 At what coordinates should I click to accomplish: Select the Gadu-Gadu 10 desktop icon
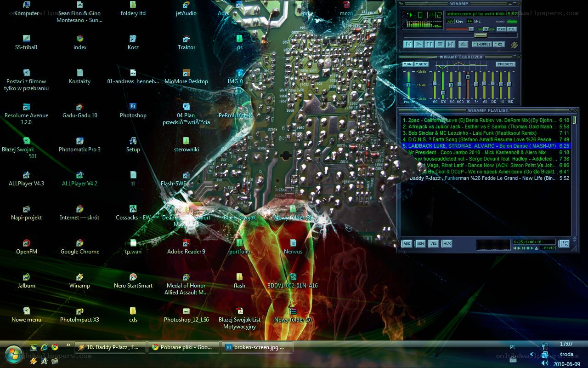coord(80,110)
